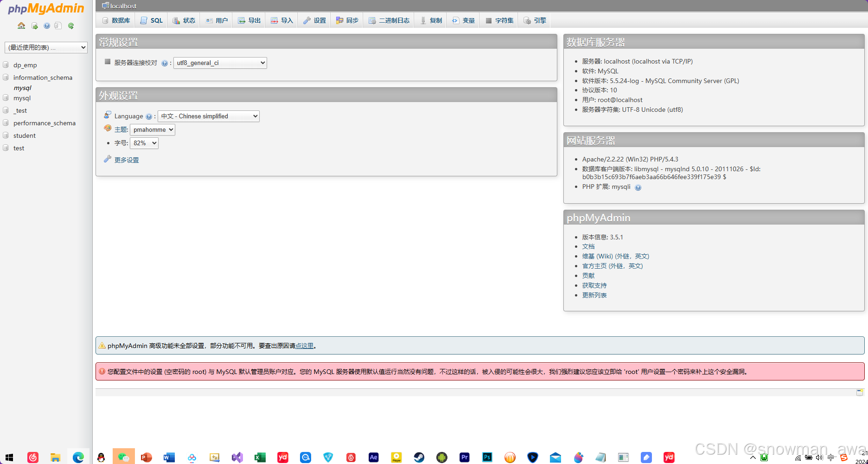Launch WeChat from the Windows taskbar
The height and width of the screenshot is (464, 868).
123,457
